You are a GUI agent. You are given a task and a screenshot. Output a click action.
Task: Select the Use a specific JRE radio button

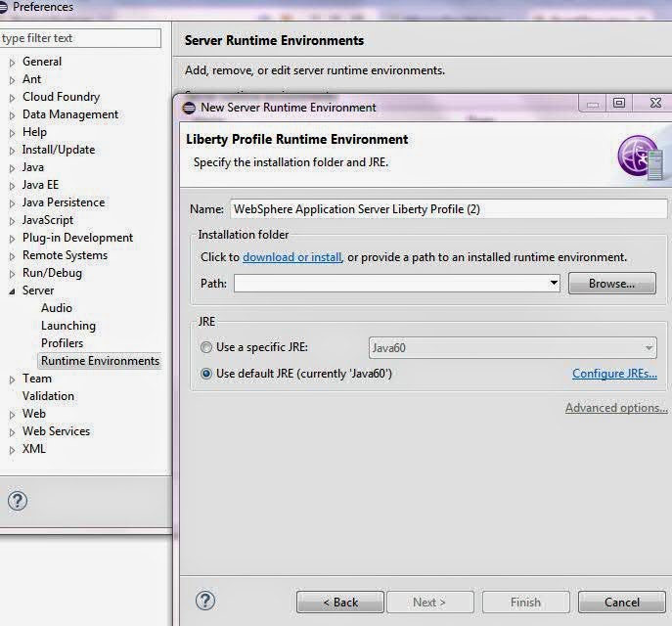pos(206,347)
